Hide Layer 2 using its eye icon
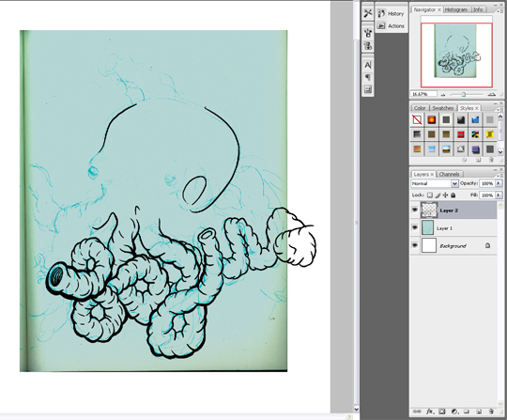Screen dimensions: 507x420 [415, 210]
